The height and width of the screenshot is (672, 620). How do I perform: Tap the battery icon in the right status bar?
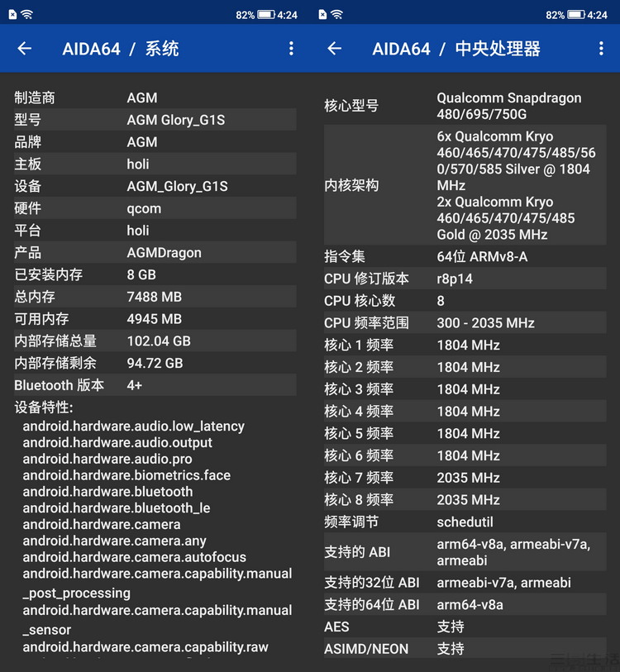coord(576,15)
